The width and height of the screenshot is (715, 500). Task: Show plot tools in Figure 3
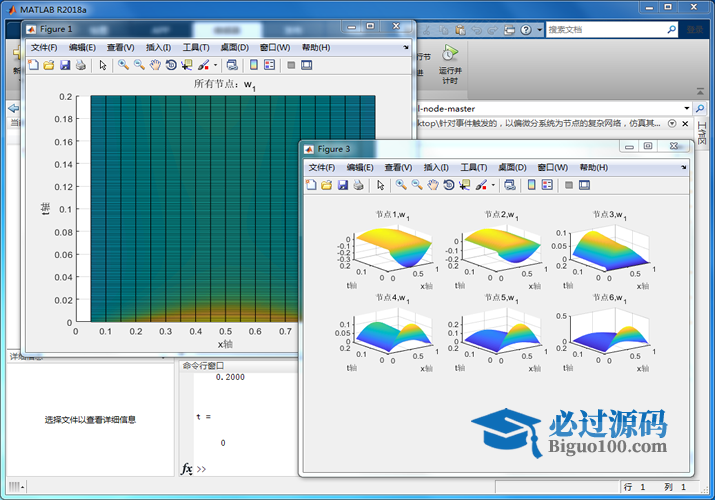pyautogui.click(x=584, y=185)
